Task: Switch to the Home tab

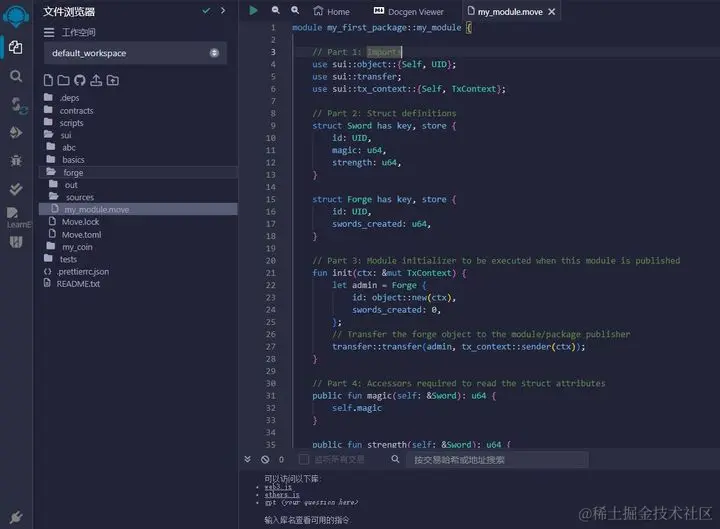Action: point(331,11)
